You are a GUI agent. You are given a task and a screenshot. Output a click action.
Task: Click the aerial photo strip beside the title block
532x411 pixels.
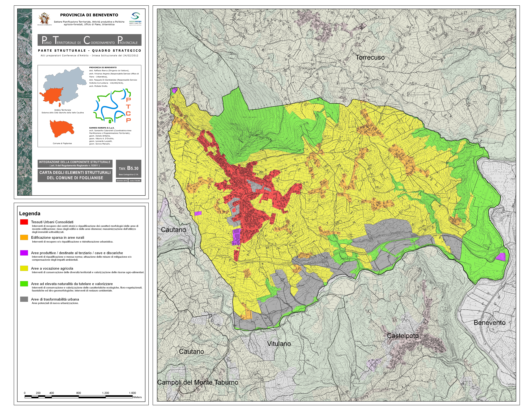(x=25, y=102)
